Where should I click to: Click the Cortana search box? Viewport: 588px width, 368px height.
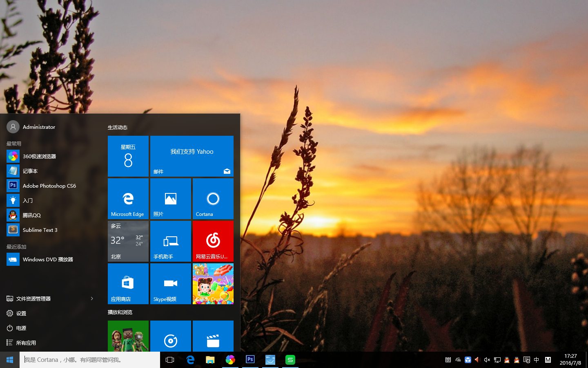90,360
